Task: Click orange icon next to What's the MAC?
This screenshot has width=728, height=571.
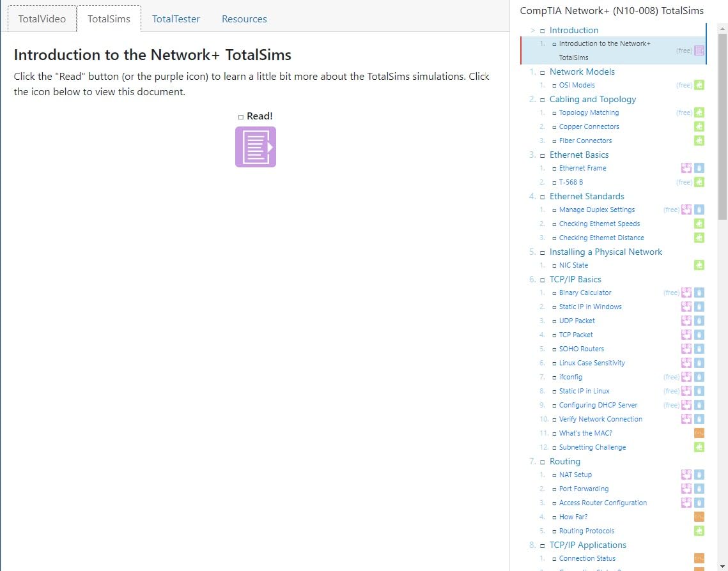Action: [699, 433]
